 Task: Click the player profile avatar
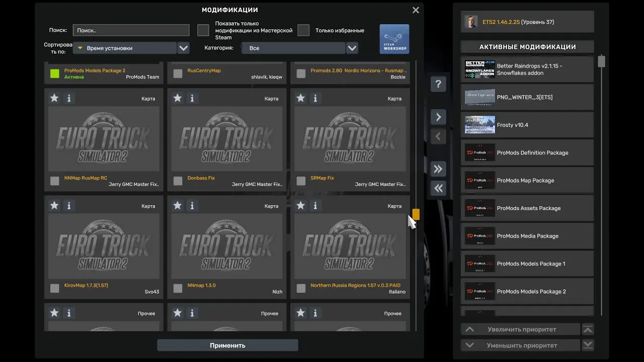point(471,22)
